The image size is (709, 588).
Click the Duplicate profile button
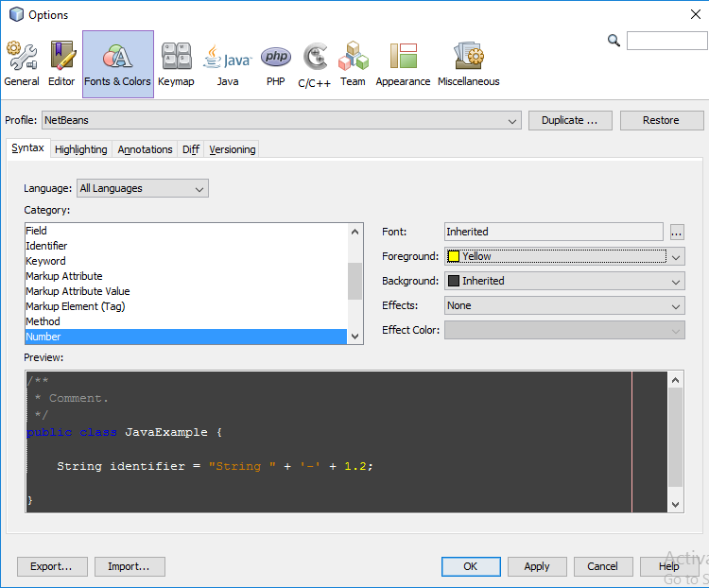pos(570,120)
